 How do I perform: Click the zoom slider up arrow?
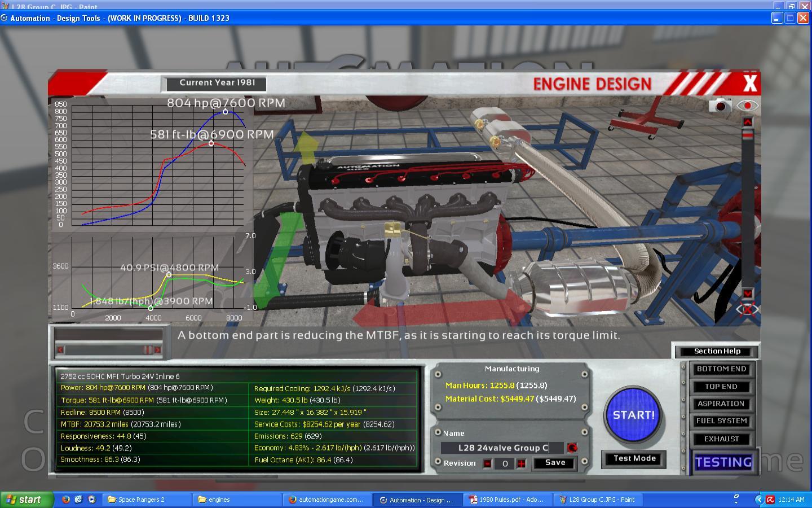pos(748,122)
